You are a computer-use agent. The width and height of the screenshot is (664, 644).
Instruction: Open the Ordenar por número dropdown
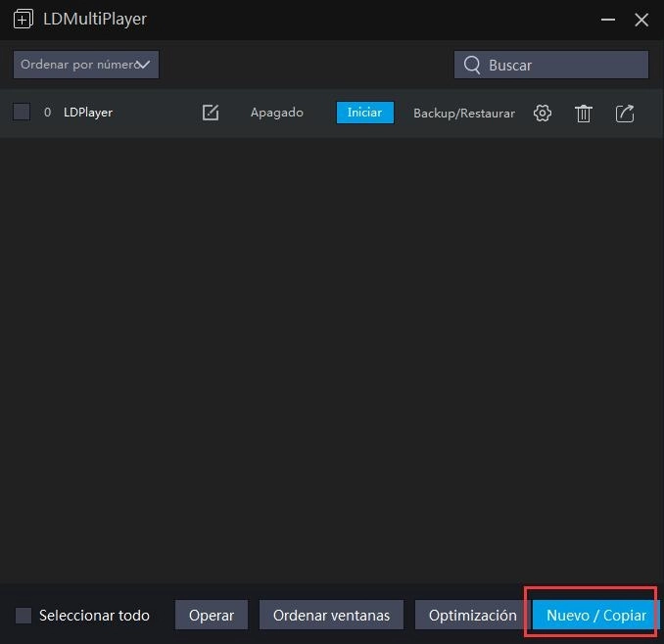point(86,65)
